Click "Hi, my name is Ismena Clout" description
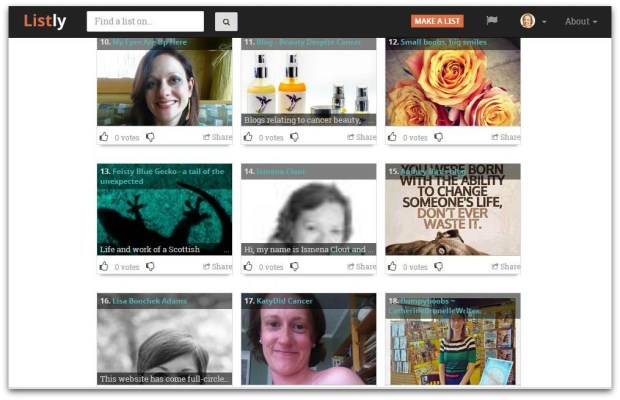The width and height of the screenshot is (620, 400). (308, 249)
